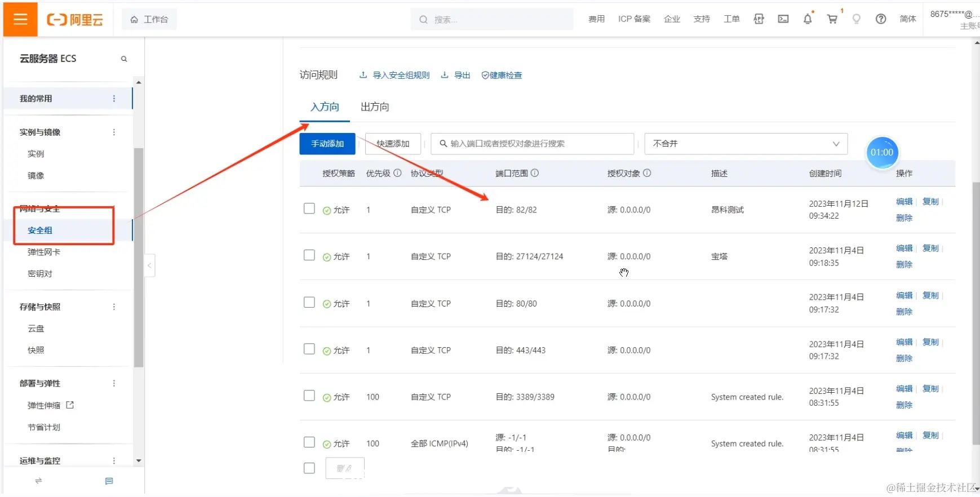Click the sidebar bottom feedback icon

pos(109,481)
